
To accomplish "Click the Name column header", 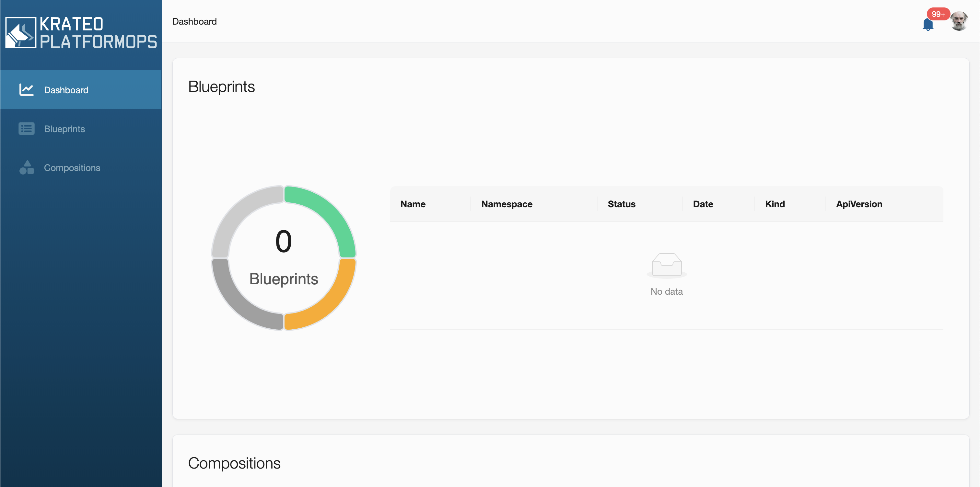I will pos(413,204).
